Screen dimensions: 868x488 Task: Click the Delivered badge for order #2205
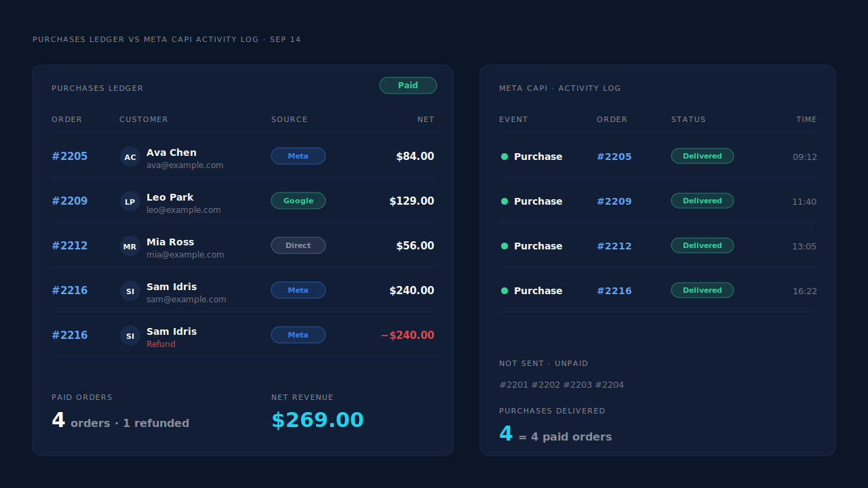click(x=703, y=156)
